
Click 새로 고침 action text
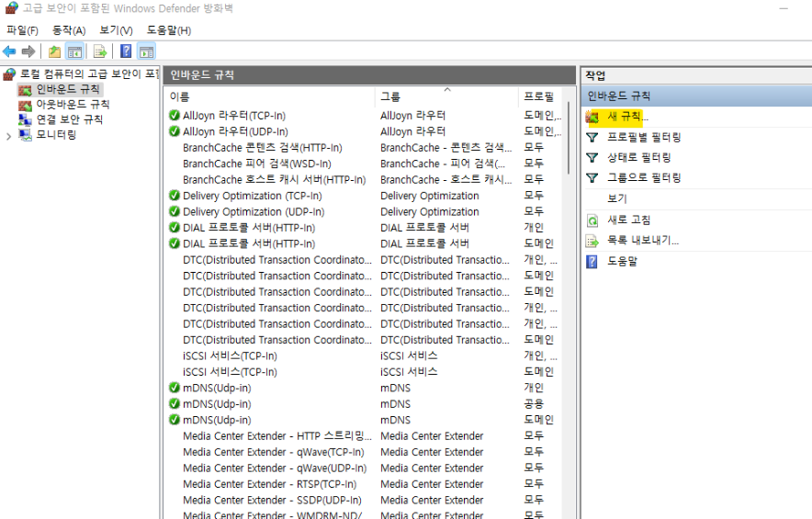pyautogui.click(x=628, y=220)
